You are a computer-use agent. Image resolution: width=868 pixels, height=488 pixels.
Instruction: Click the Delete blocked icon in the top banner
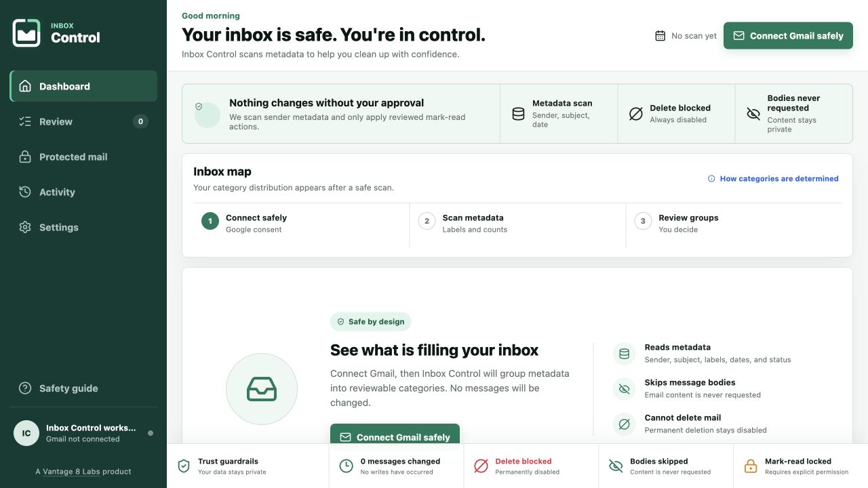635,114
